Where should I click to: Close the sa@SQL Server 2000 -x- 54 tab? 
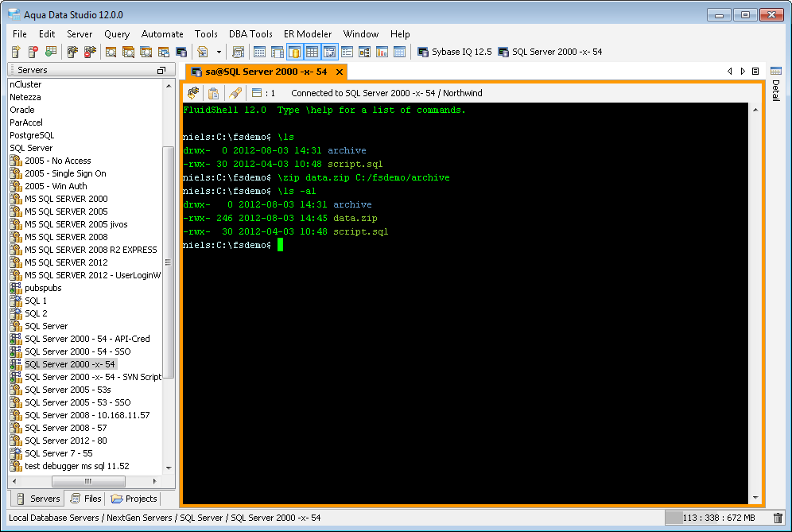[340, 72]
